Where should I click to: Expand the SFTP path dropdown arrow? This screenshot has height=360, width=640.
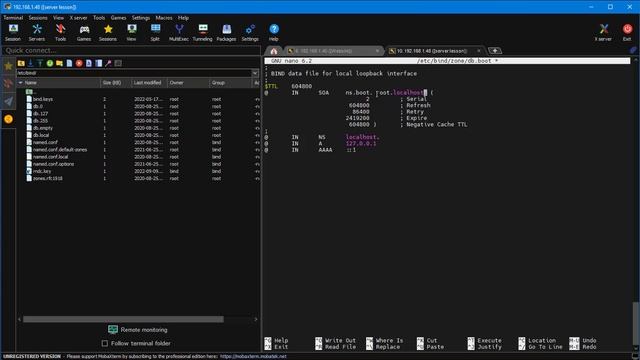255,73
